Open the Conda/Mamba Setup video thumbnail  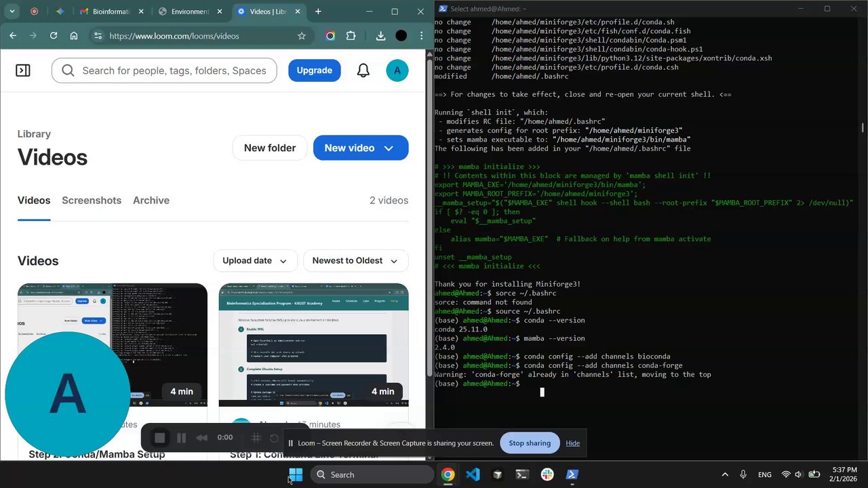point(113,345)
